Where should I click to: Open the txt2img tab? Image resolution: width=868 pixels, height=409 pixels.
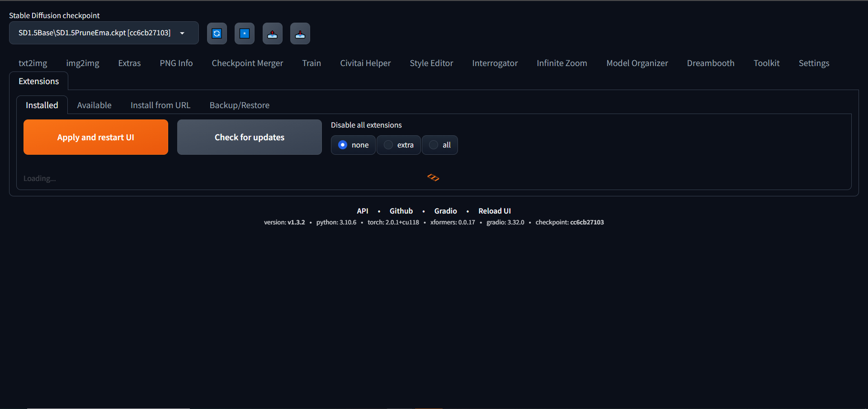click(x=33, y=63)
